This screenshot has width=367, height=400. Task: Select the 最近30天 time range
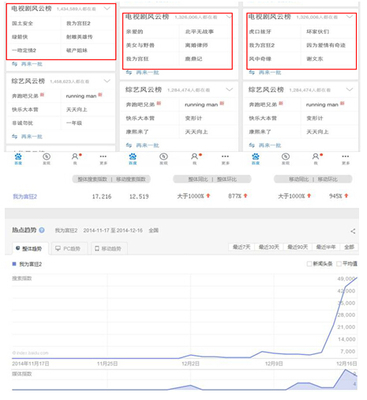[269, 247]
